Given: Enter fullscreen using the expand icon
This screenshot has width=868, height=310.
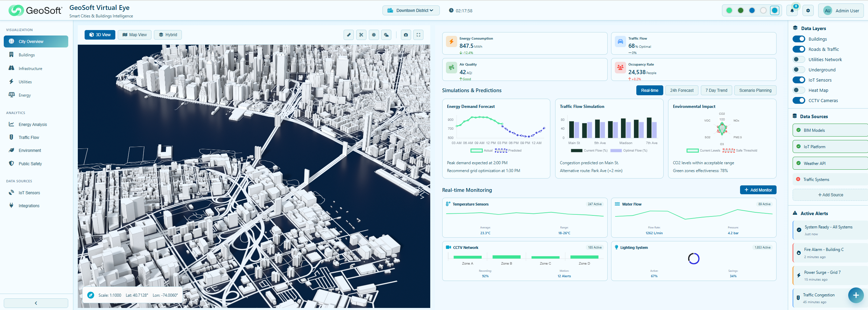Looking at the screenshot, I should [x=418, y=35].
